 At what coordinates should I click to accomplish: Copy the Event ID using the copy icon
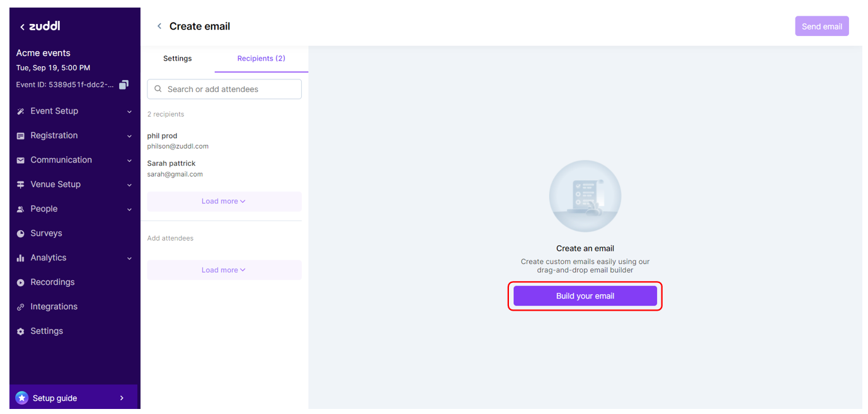click(x=123, y=84)
